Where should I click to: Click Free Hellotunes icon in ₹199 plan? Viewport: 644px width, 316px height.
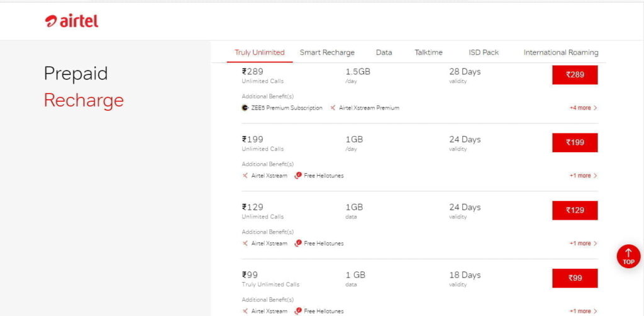[298, 175]
